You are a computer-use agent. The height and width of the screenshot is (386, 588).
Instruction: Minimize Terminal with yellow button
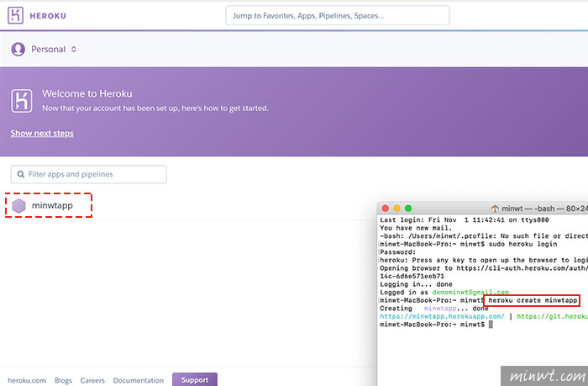click(396, 208)
